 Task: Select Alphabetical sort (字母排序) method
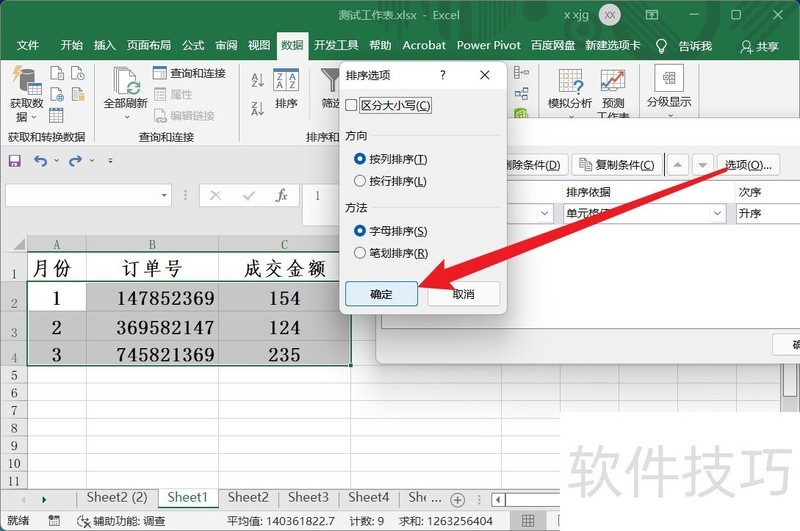tap(360, 231)
